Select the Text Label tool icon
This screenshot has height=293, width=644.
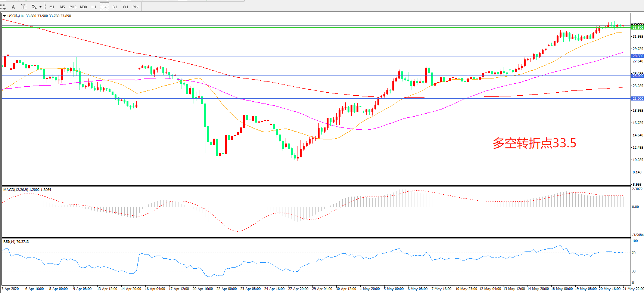pyautogui.click(x=24, y=7)
